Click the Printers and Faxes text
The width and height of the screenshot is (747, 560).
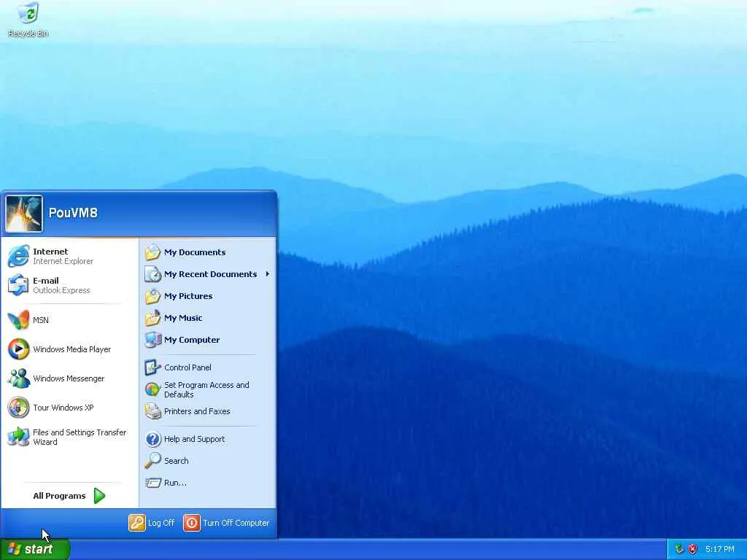[x=197, y=411]
